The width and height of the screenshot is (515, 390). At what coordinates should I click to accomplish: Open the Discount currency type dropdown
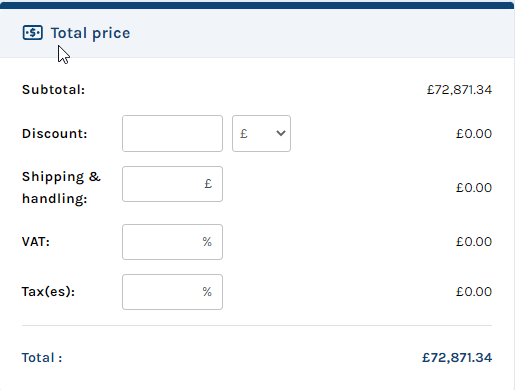coord(261,134)
